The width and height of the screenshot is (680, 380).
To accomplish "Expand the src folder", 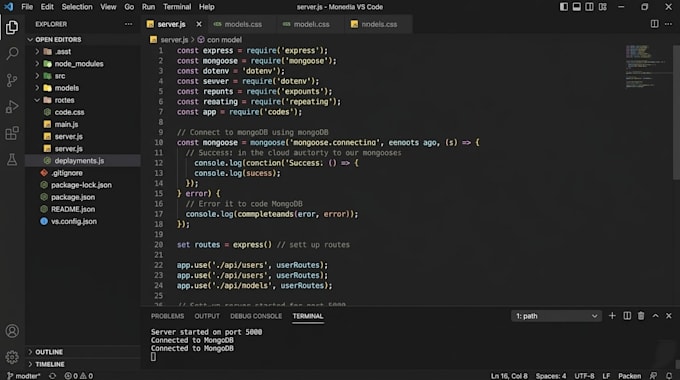I will (x=37, y=76).
